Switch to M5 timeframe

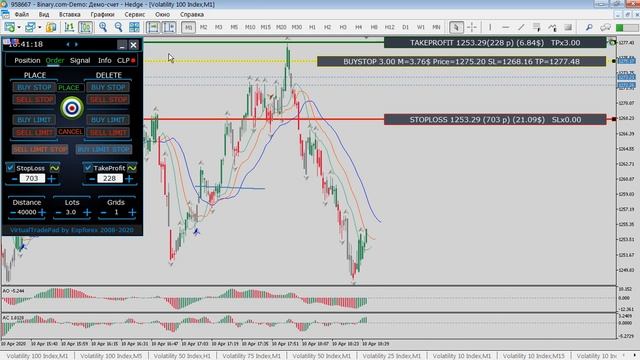[x=234, y=27]
